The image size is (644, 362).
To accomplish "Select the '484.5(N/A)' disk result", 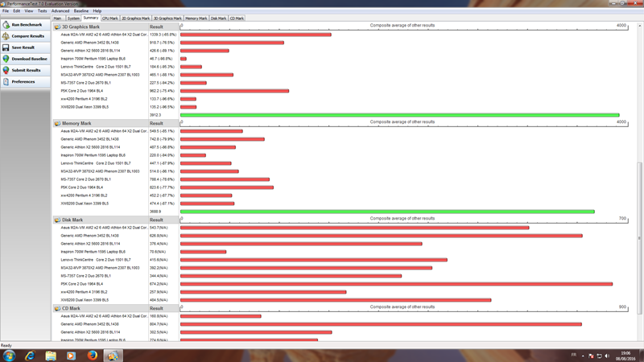I will click(159, 300).
